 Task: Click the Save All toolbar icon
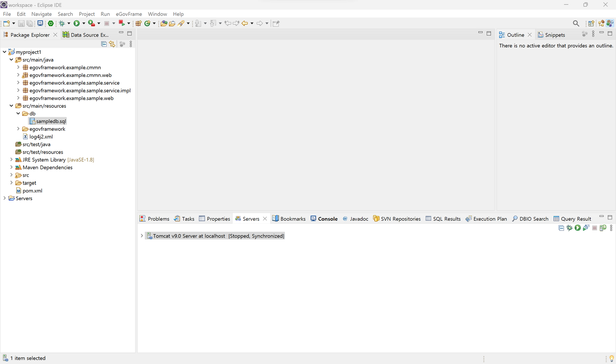[x=30, y=23]
